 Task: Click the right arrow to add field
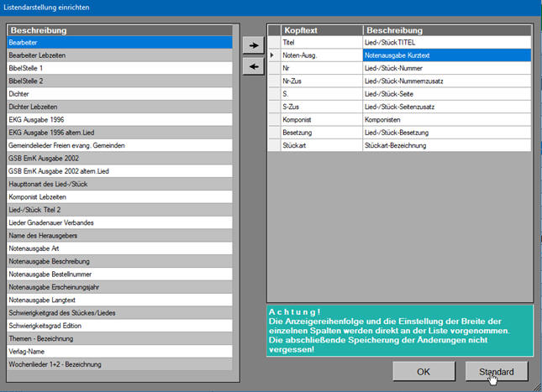click(x=251, y=44)
